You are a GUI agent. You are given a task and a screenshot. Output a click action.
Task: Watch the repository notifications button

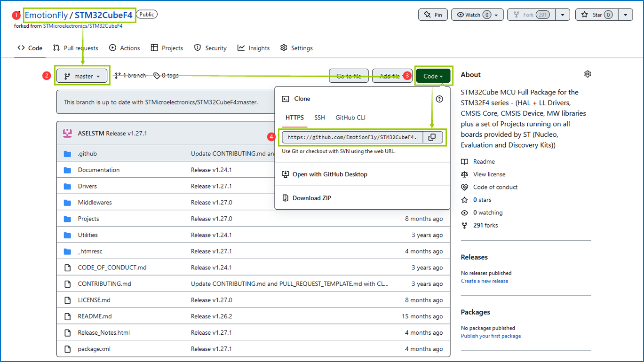click(477, 15)
